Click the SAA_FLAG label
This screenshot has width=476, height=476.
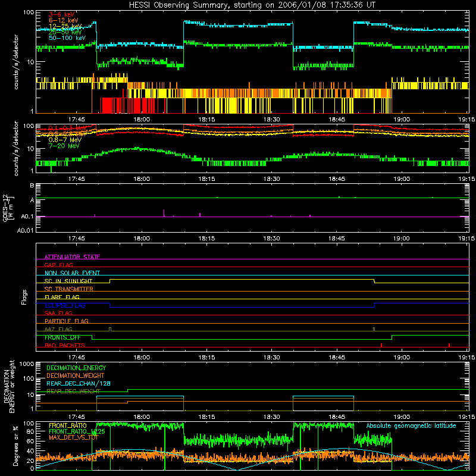pyautogui.click(x=58, y=313)
